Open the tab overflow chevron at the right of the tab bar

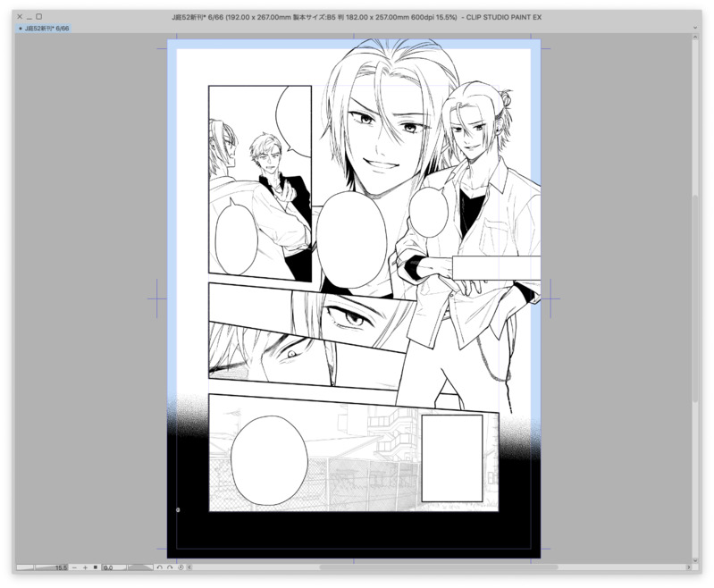coord(695,28)
